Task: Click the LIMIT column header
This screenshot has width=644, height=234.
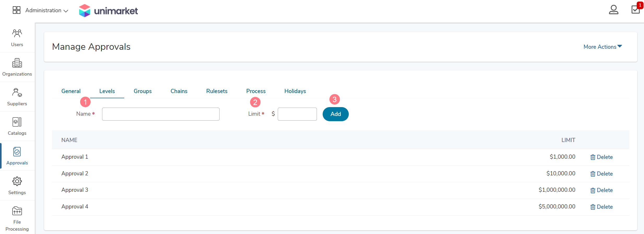Action: [x=568, y=140]
